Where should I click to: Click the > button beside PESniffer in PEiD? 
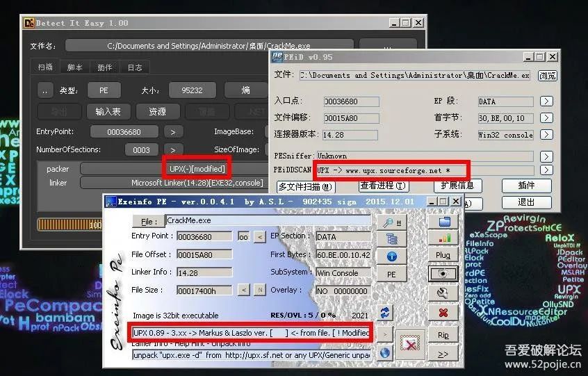pyautogui.click(x=546, y=156)
